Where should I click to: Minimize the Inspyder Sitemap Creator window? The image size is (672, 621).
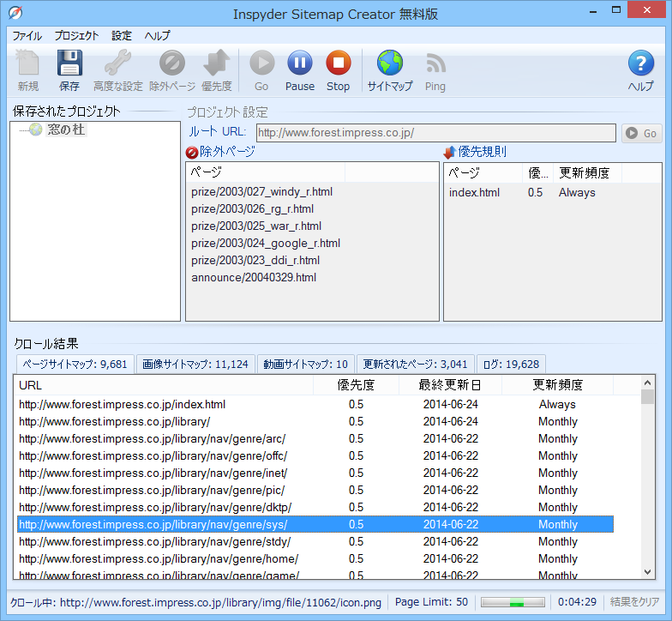[x=593, y=10]
